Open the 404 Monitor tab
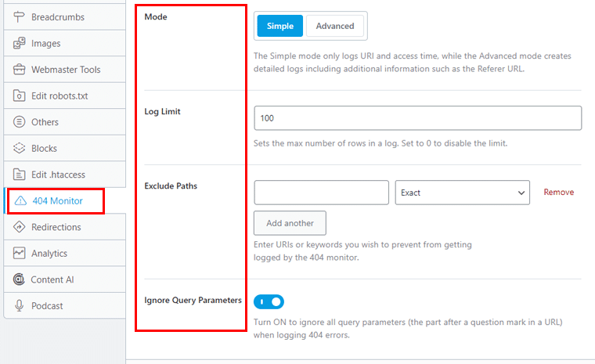The width and height of the screenshot is (595, 364). (x=56, y=201)
